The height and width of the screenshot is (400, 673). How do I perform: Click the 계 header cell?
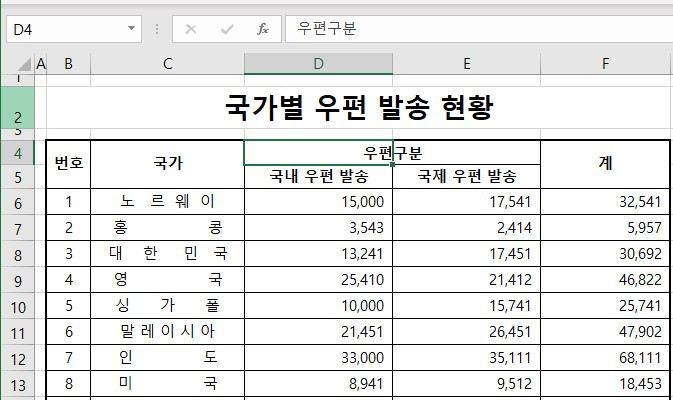[605, 164]
